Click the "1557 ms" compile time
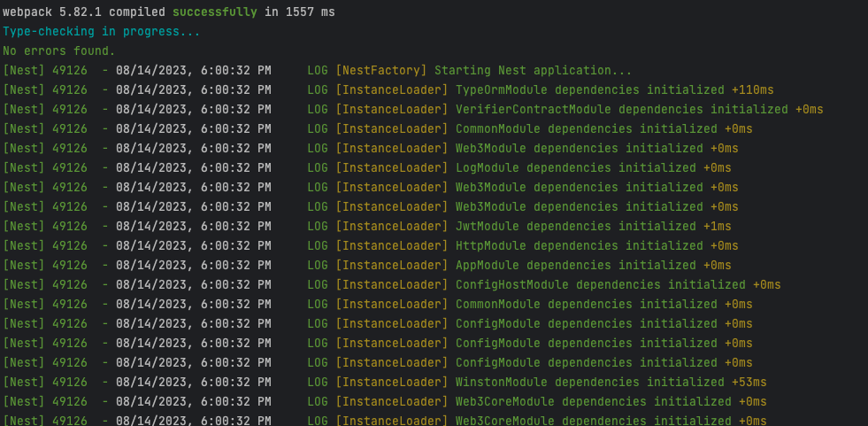Image resolution: width=868 pixels, height=426 pixels. tap(311, 12)
